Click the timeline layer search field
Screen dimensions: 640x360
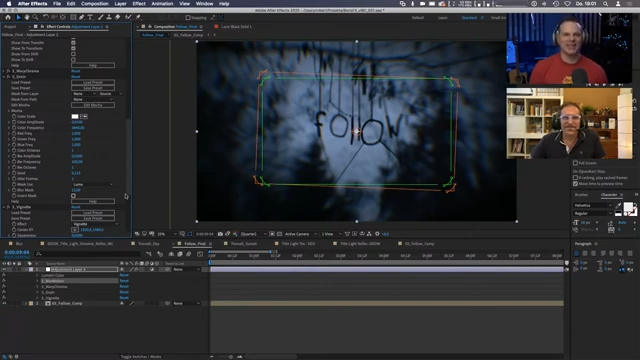coord(87,254)
